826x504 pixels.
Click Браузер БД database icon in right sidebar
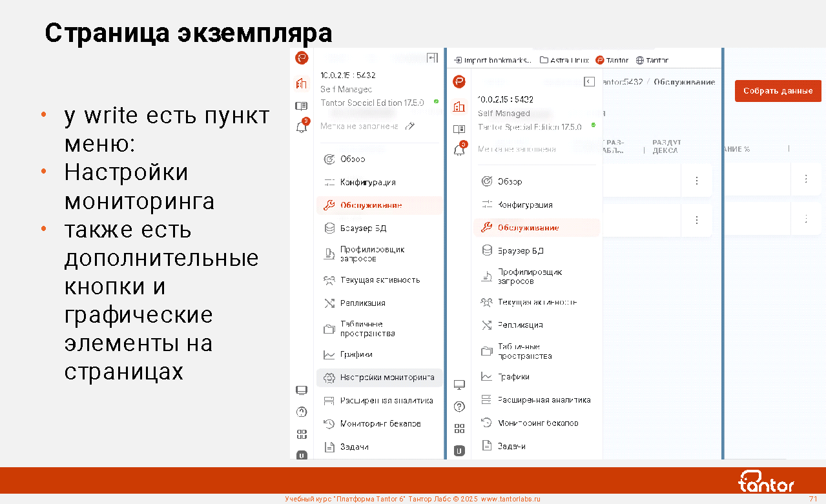point(487,250)
